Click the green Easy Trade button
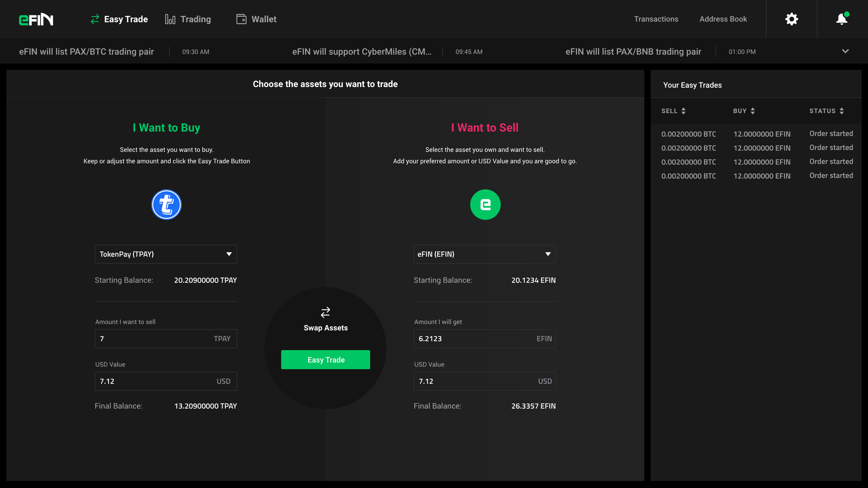This screenshot has height=488, width=868. (x=325, y=360)
